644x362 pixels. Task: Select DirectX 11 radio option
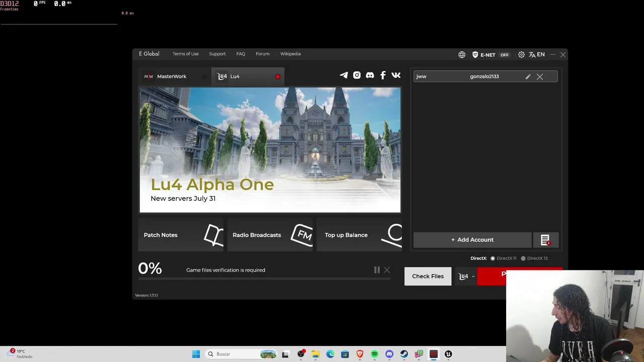coord(504,258)
